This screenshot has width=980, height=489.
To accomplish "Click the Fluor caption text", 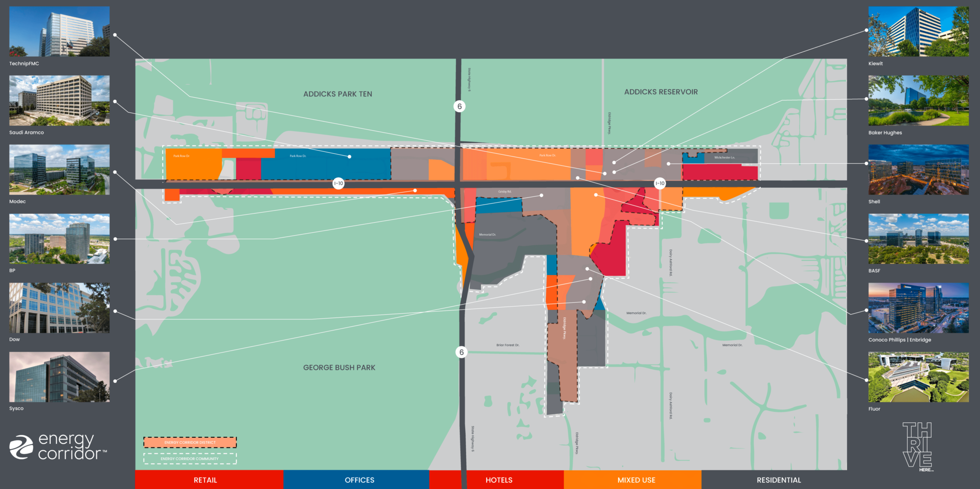I will pos(874,409).
